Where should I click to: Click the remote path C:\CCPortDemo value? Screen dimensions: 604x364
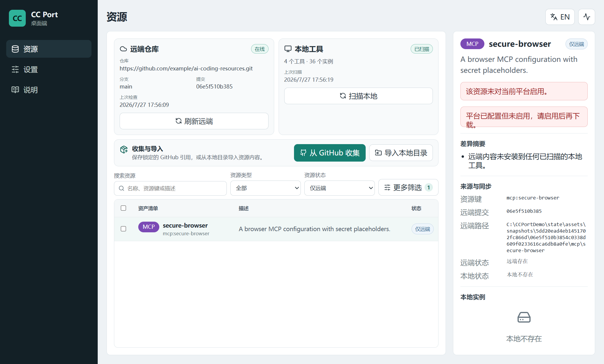(x=546, y=237)
